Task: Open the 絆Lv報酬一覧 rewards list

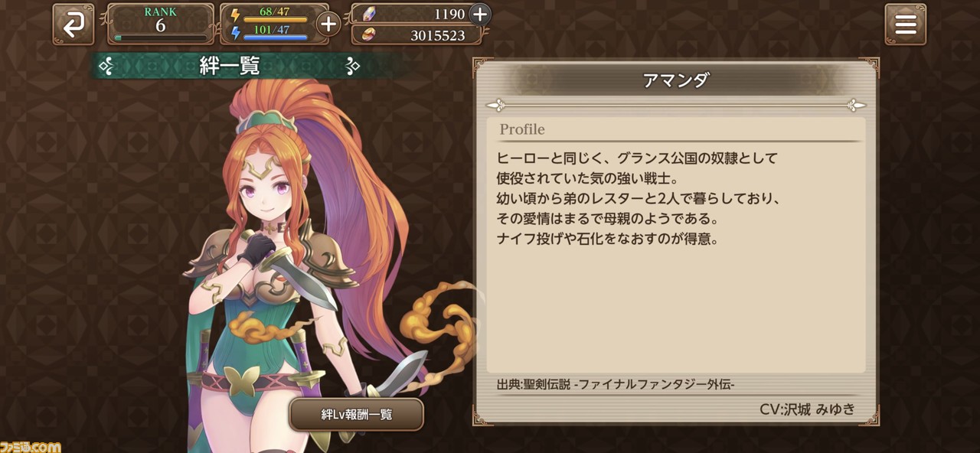Action: pos(356,414)
